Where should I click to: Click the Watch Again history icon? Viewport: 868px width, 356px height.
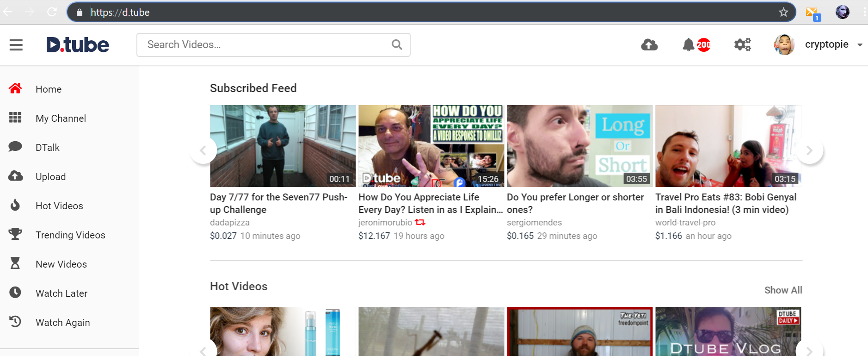tap(15, 321)
